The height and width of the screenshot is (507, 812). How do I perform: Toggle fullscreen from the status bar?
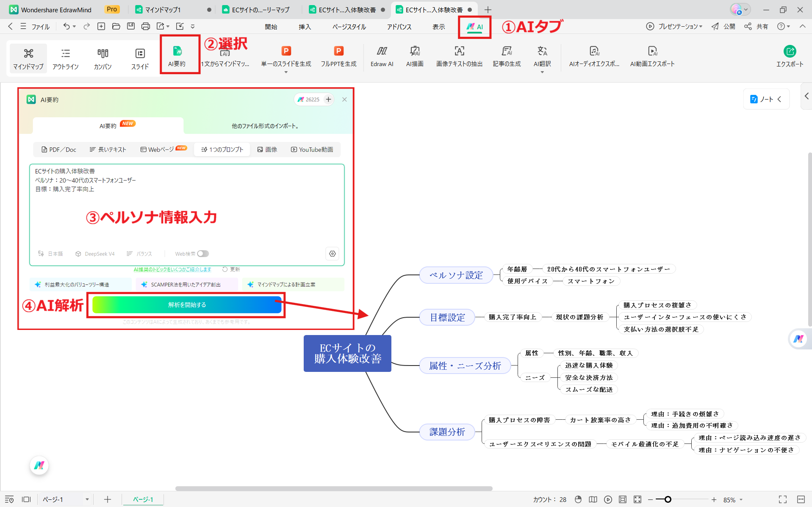tap(783, 499)
